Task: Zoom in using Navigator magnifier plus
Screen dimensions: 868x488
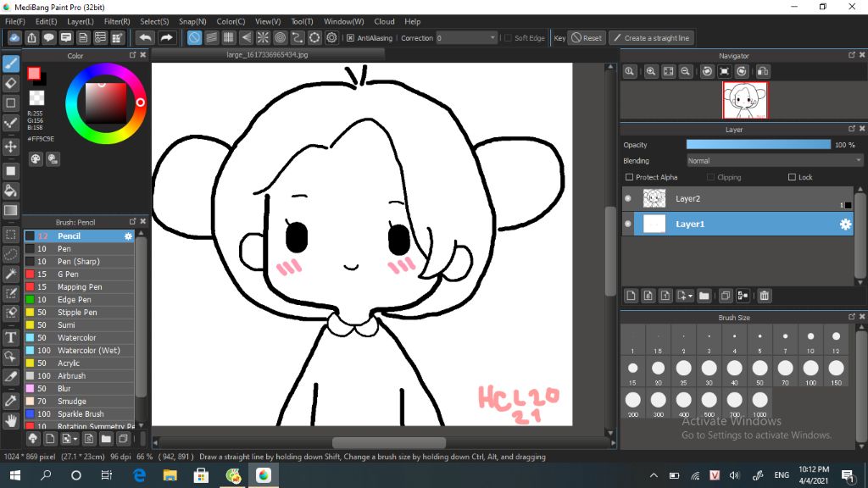Action: [x=651, y=71]
